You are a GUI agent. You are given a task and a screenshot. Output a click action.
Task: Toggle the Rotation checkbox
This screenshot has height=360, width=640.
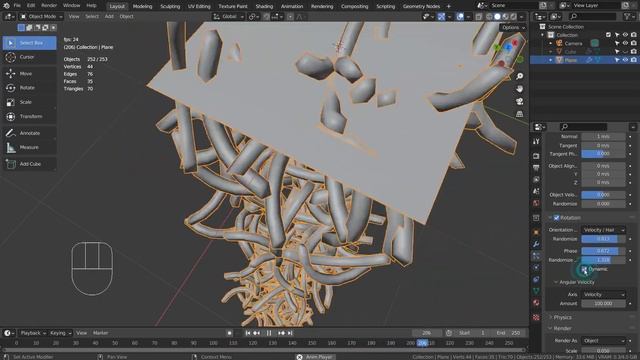(x=556, y=218)
